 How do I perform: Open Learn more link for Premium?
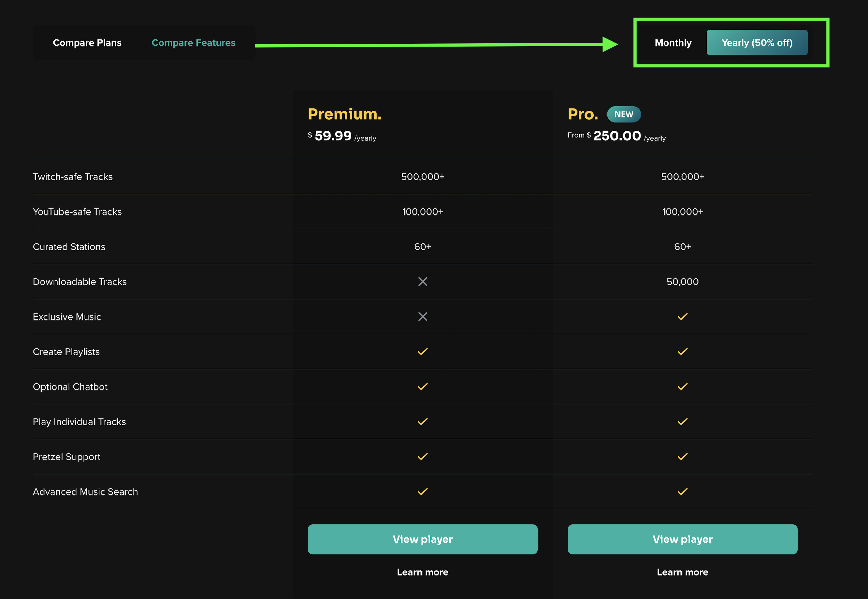(x=423, y=572)
